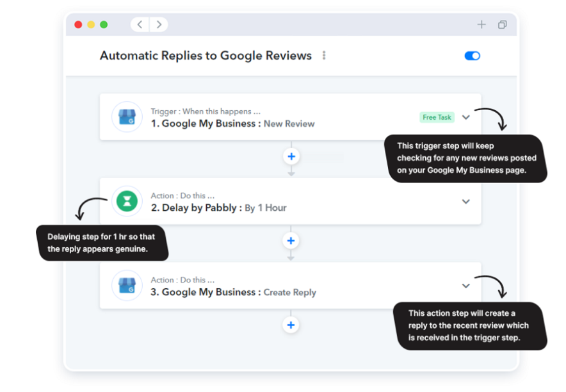Add a step after Delay by Pabbly
The image size is (566, 392).
tap(291, 241)
